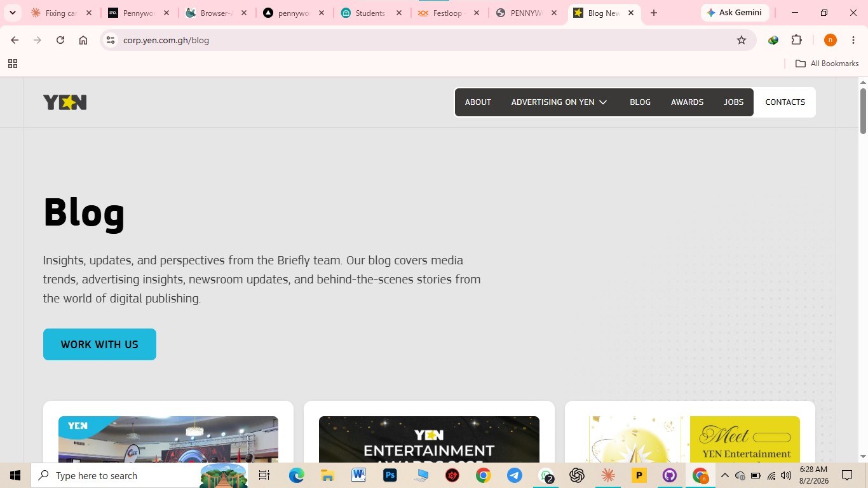
Task: Open Jobs in the navigation bar
Action: coord(733,102)
